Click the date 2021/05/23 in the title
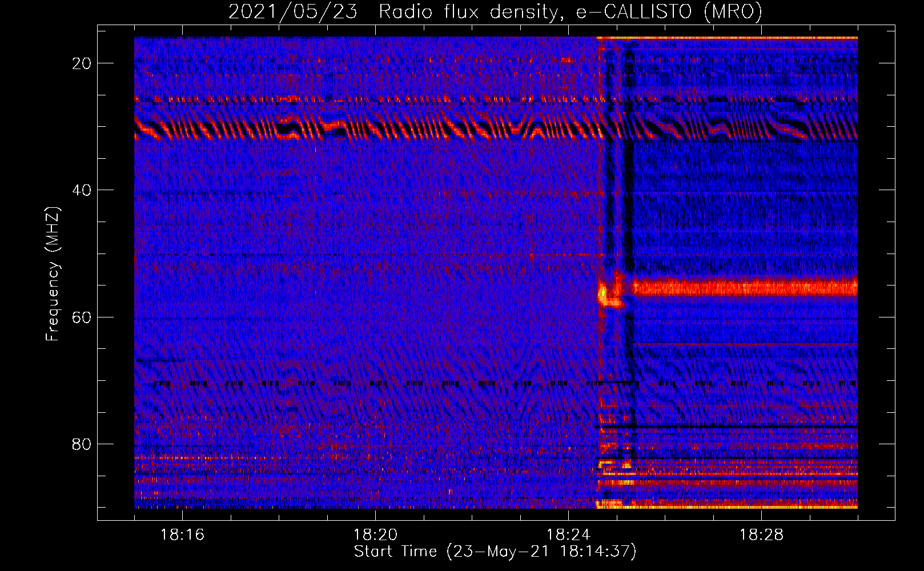 tap(293, 11)
